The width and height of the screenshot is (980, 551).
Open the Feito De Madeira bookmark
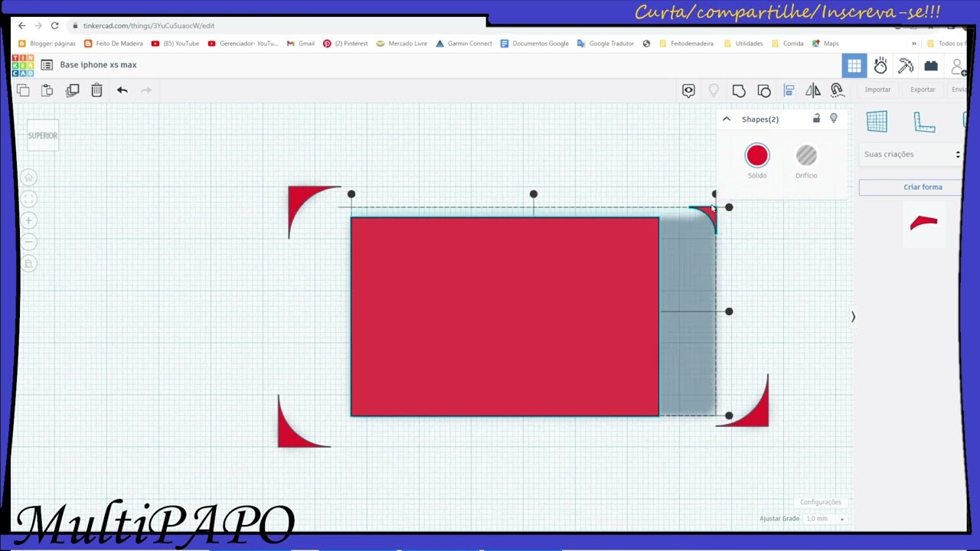click(114, 44)
